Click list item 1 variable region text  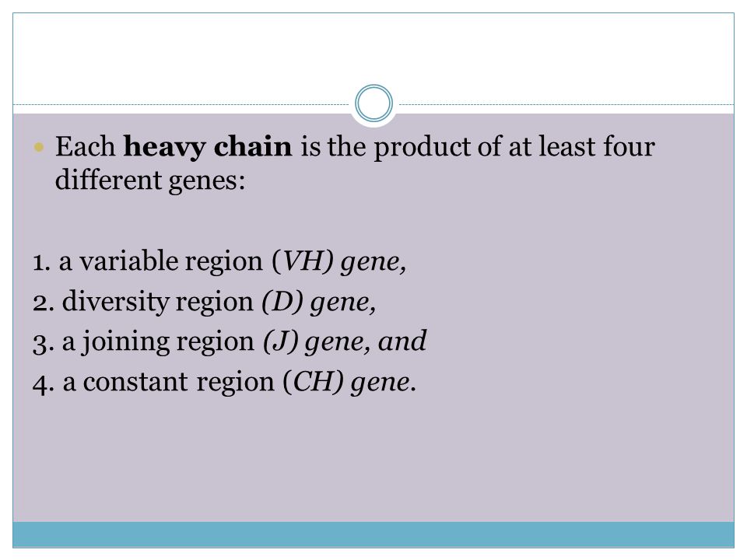(x=219, y=261)
